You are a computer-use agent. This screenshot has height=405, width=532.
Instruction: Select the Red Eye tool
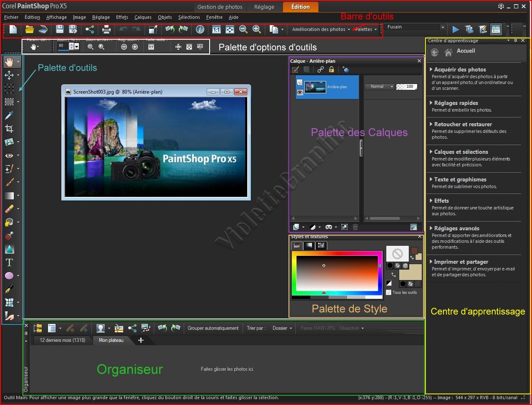[x=9, y=155]
